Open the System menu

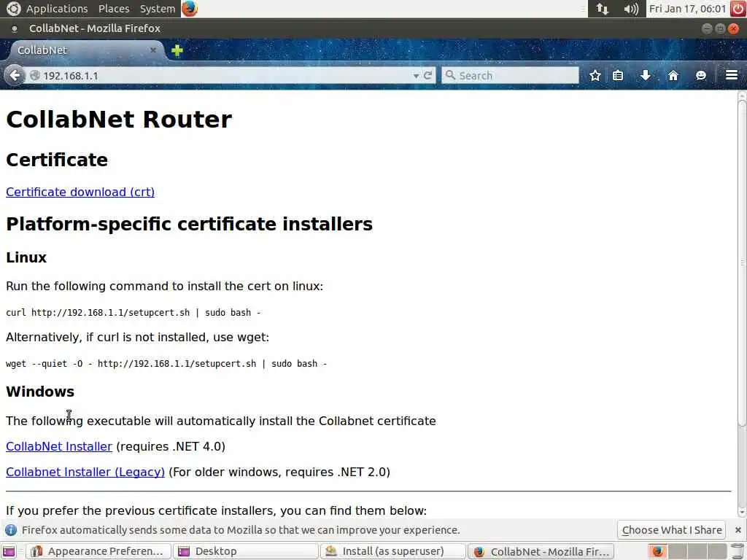point(158,9)
